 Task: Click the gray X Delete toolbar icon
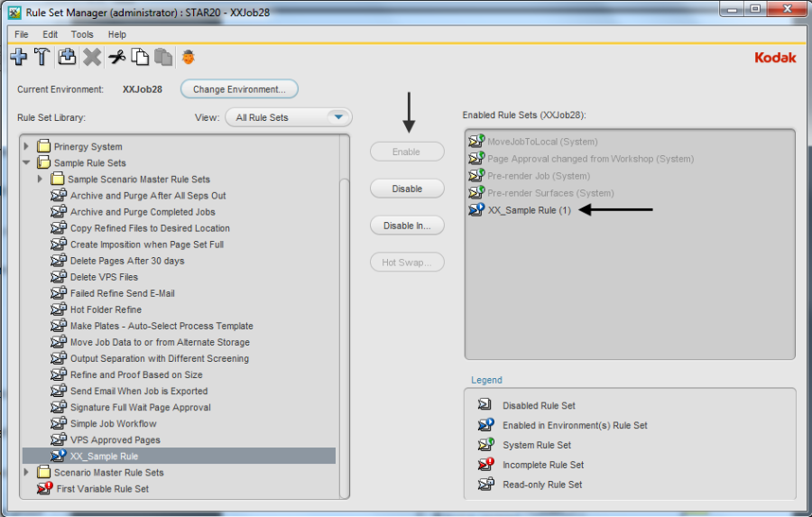(x=92, y=57)
